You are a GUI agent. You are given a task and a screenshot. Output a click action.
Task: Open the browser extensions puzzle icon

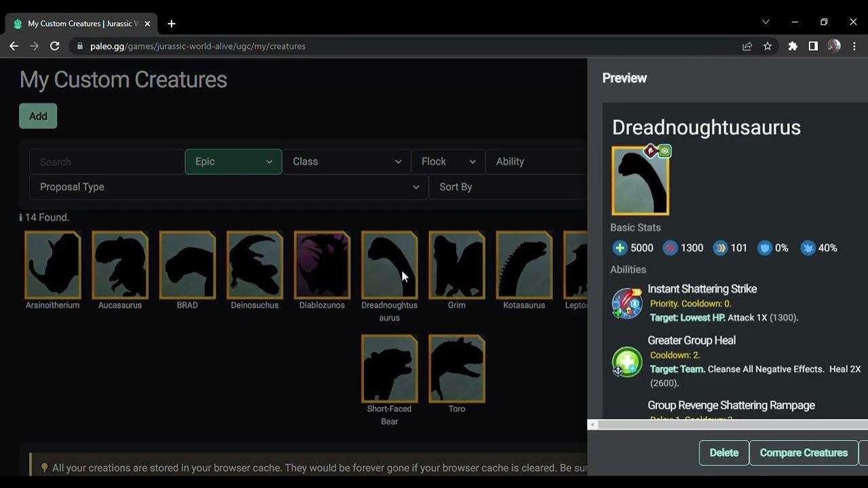point(793,46)
